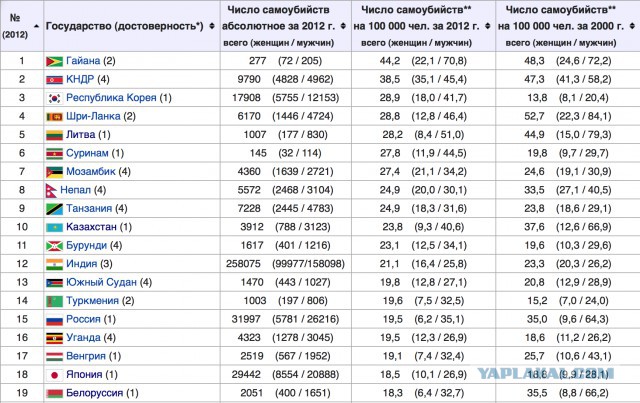Go to the Россия link
Viewport: 640px width, 403px height.
coord(83,319)
